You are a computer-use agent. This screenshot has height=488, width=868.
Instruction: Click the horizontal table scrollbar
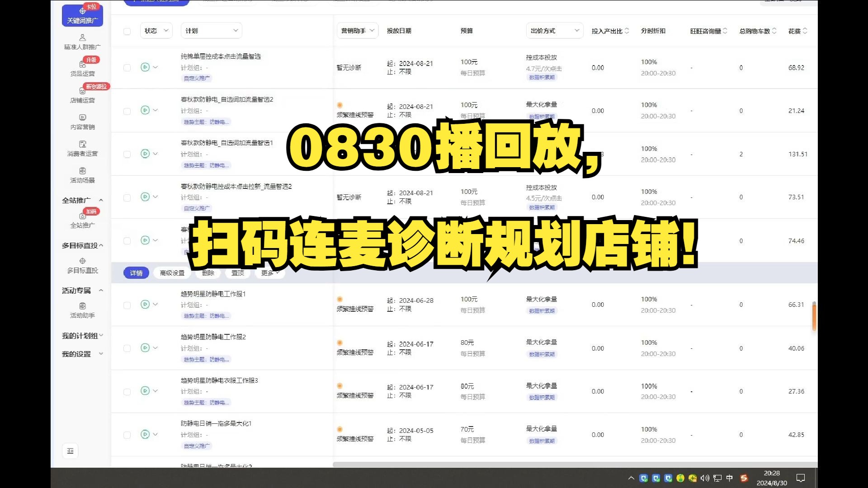pos(575,465)
